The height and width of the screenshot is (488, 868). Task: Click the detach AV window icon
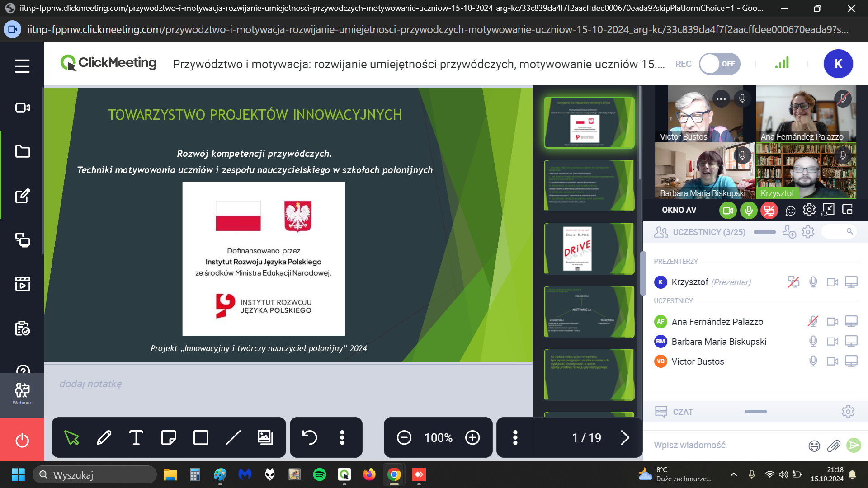pos(848,210)
